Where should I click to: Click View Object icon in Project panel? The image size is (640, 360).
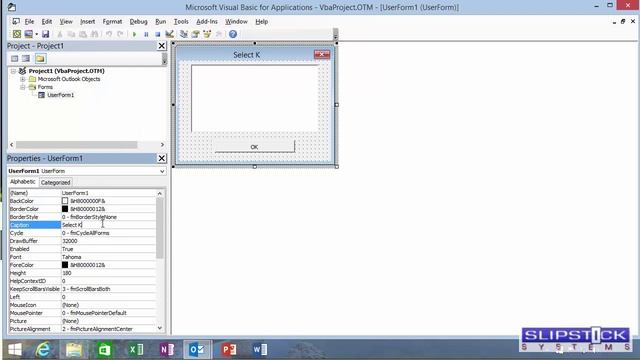pyautogui.click(x=26, y=59)
